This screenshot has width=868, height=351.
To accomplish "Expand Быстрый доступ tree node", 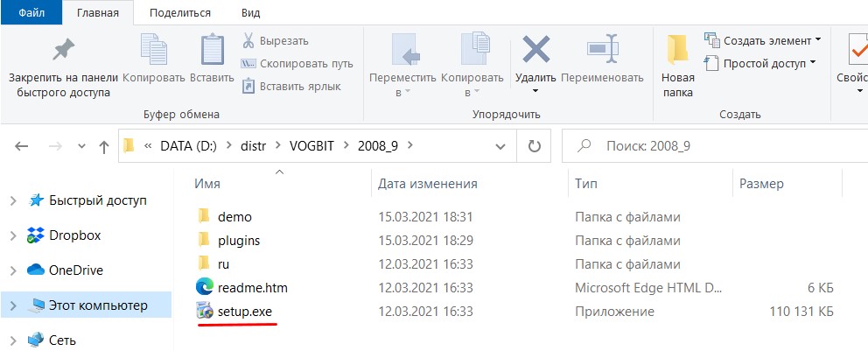I will [13, 200].
